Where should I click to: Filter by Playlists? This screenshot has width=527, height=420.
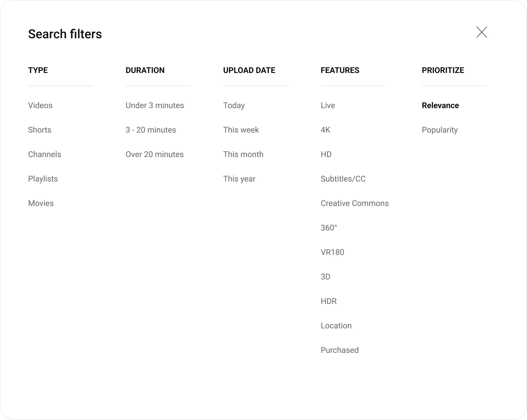point(43,179)
